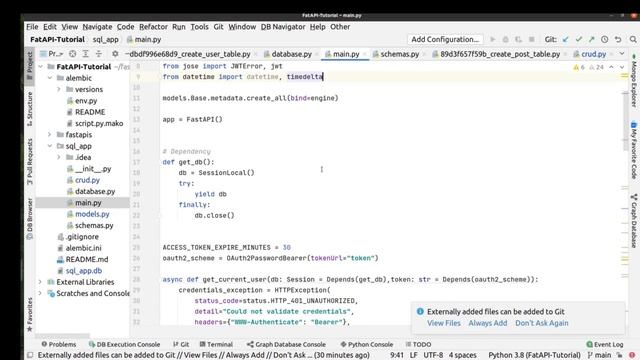Open the Pull Requests tool window
This screenshot has width=640, height=360.
click(x=30, y=162)
